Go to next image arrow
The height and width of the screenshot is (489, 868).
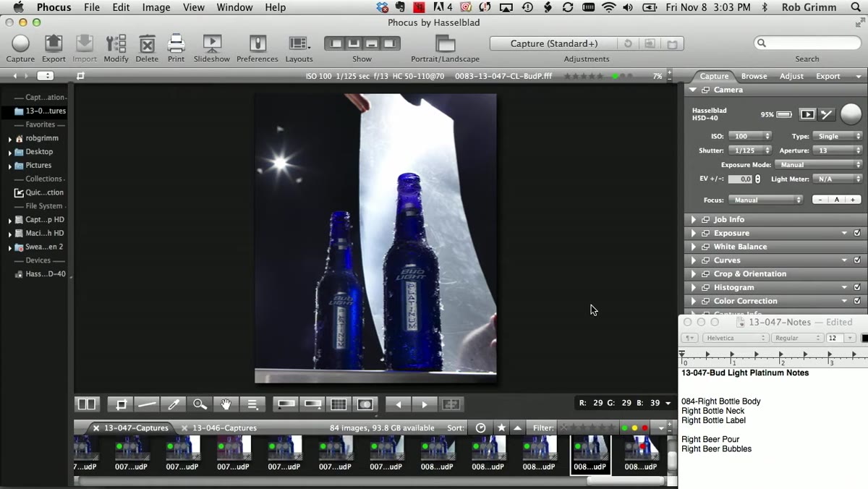(x=425, y=404)
